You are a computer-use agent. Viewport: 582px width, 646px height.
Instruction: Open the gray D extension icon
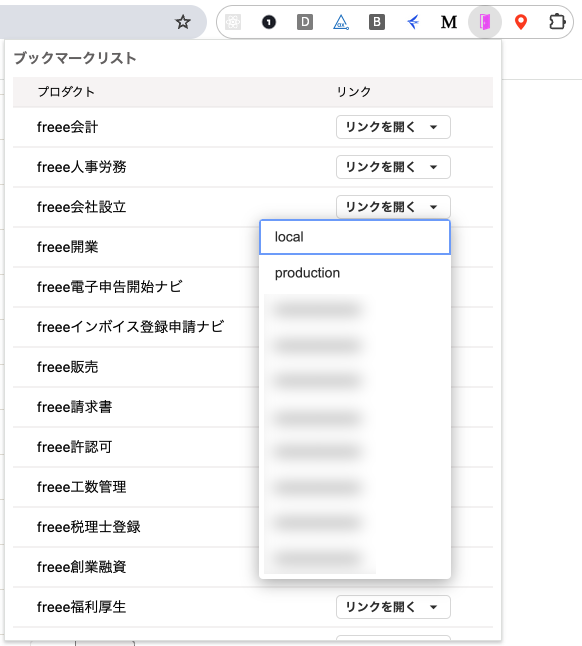[305, 22]
